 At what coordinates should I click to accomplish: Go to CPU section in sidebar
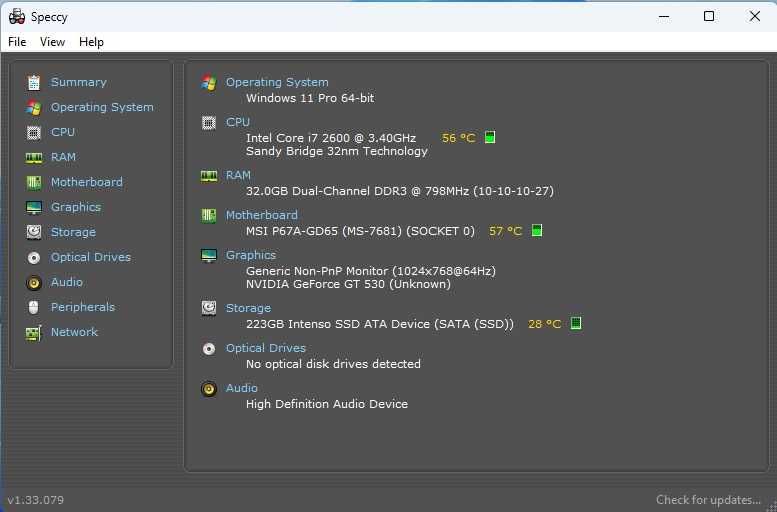point(63,132)
